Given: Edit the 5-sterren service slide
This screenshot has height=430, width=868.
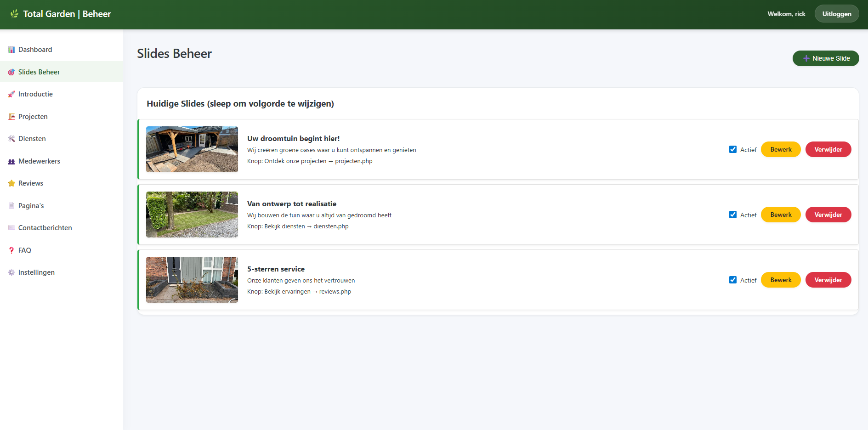Looking at the screenshot, I should (x=781, y=280).
